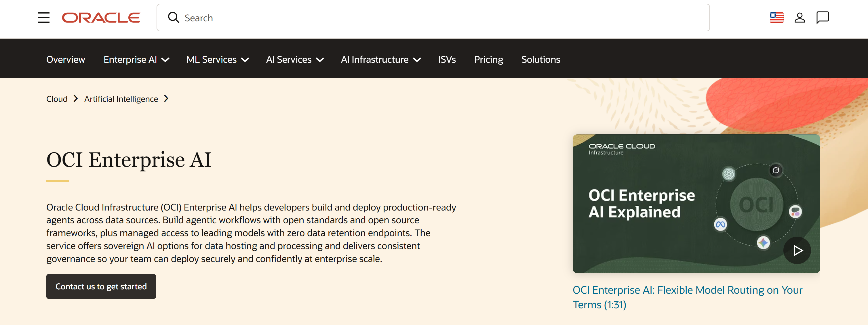Focus the Search input field
This screenshot has height=325, width=868.
(433, 18)
